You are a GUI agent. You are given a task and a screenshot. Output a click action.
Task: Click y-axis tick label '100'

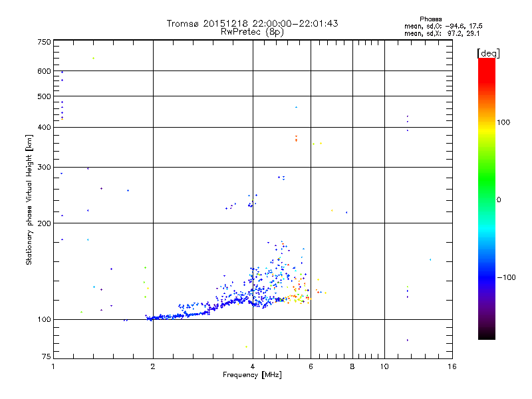[x=44, y=320]
